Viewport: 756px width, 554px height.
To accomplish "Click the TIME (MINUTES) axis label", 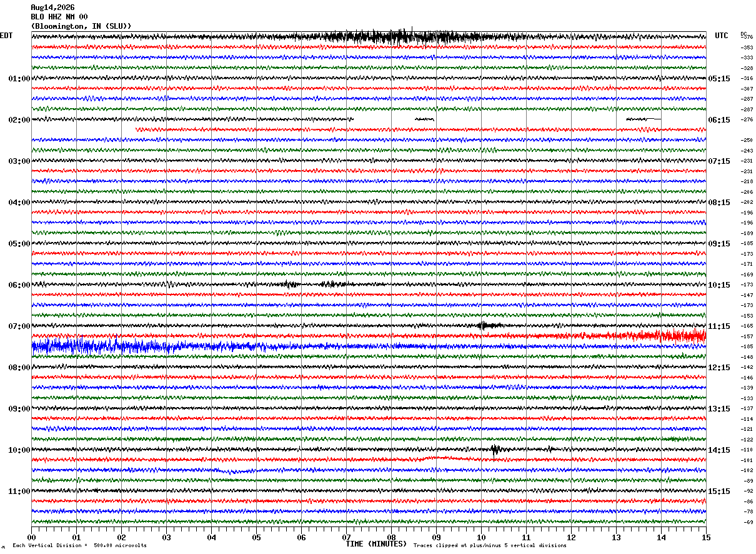I will 376,544.
